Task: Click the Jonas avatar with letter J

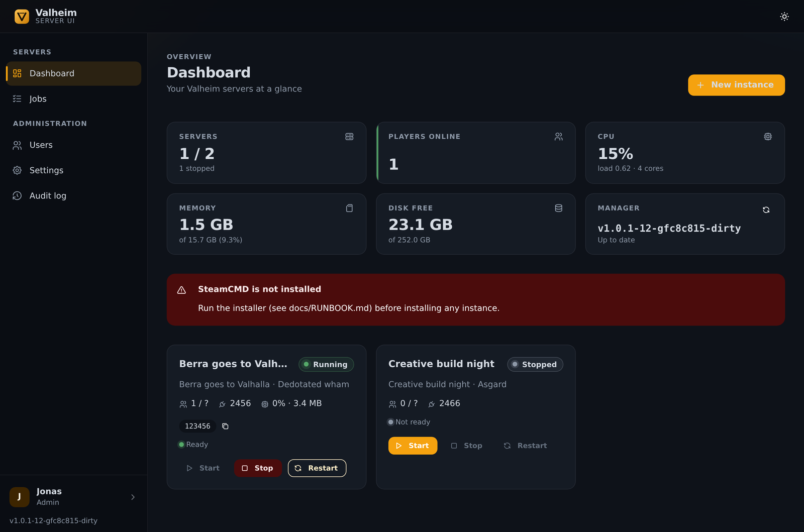Action: tap(19, 497)
